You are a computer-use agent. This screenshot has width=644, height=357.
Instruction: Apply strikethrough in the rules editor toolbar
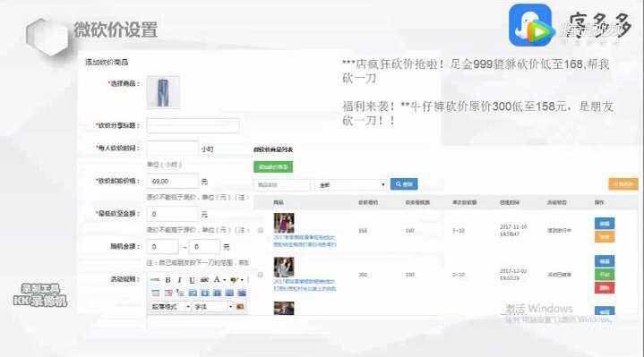pos(204,280)
